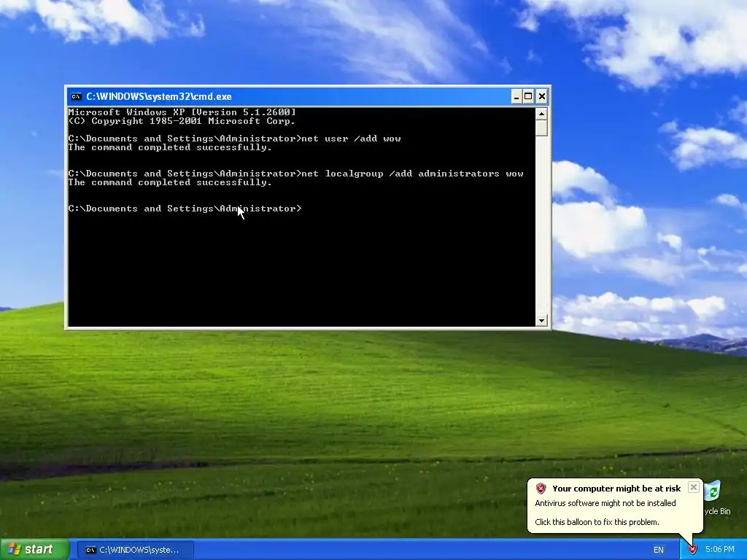747x560 pixels.
Task: Close the cmd.exe window
Action: pos(542,97)
